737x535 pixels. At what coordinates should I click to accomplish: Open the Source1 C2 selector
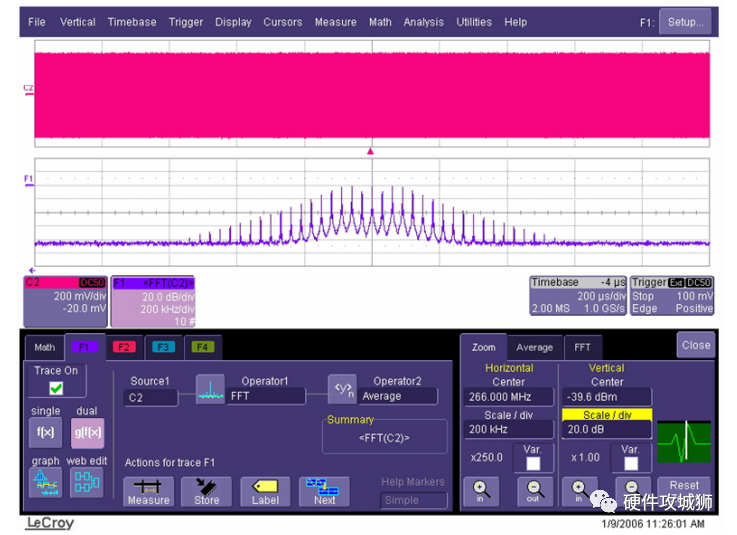point(151,397)
